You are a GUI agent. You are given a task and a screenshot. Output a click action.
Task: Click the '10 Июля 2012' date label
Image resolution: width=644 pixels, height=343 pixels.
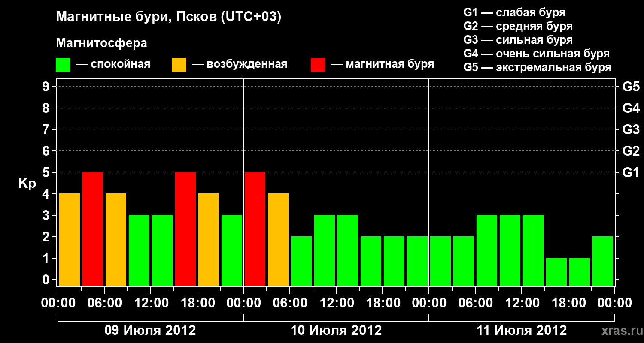pyautogui.click(x=336, y=331)
